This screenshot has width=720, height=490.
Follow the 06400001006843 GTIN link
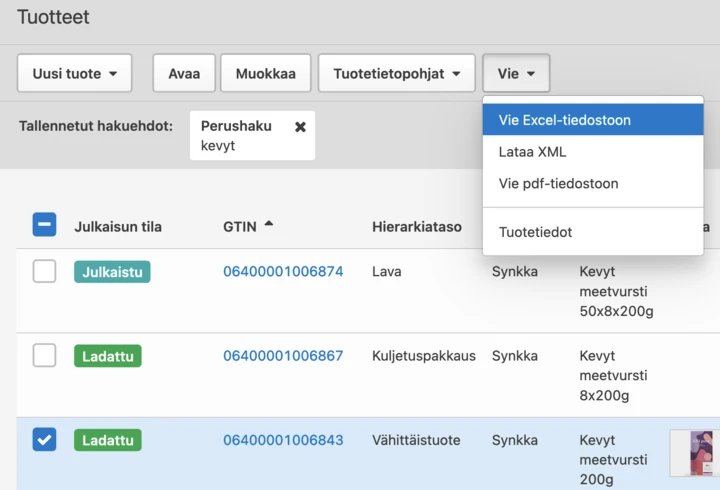point(283,440)
